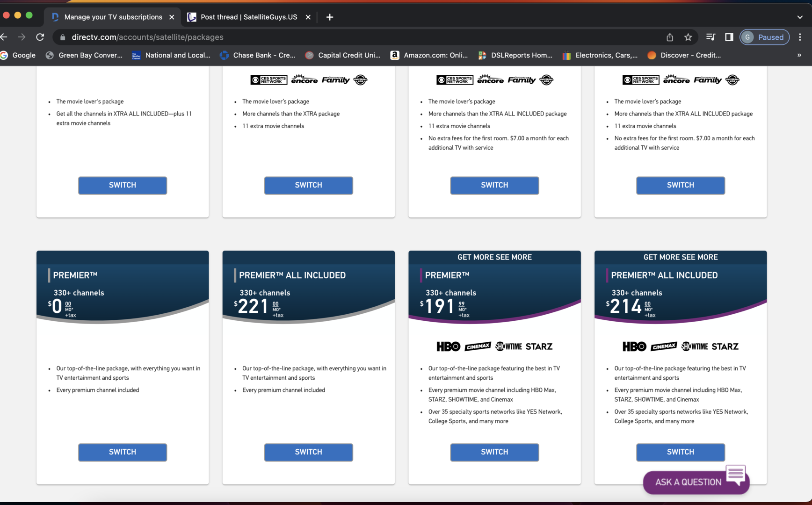Open the Discover - Credit... bookmark

(x=684, y=55)
